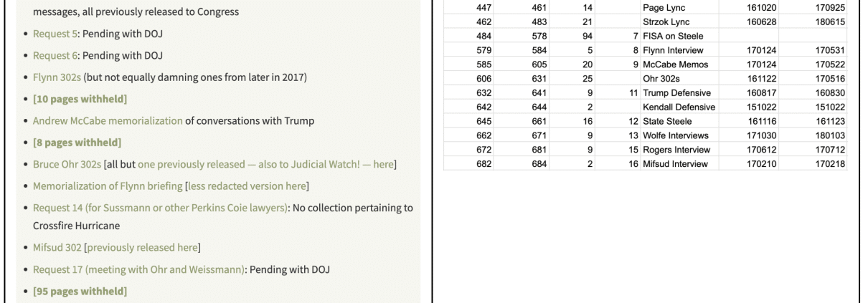This screenshot has height=303, width=868.
Task: Open the Bruce Ohr 302s link
Action: pyautogui.click(x=67, y=164)
